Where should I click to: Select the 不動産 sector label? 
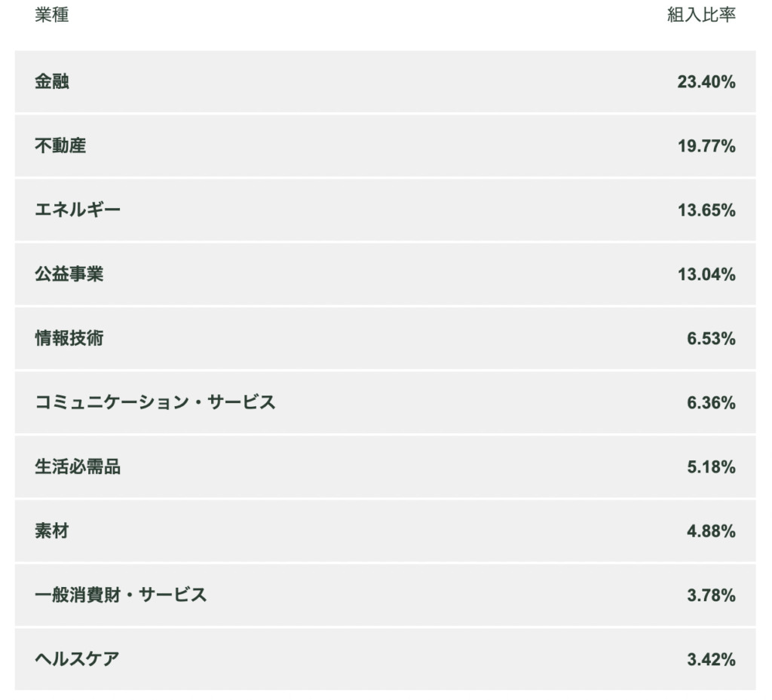(60, 145)
